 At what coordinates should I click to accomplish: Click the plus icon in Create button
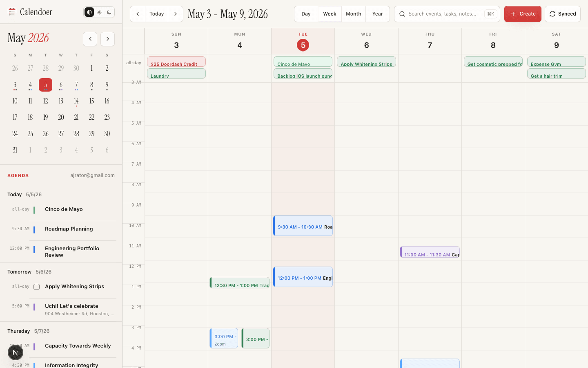pos(513,14)
